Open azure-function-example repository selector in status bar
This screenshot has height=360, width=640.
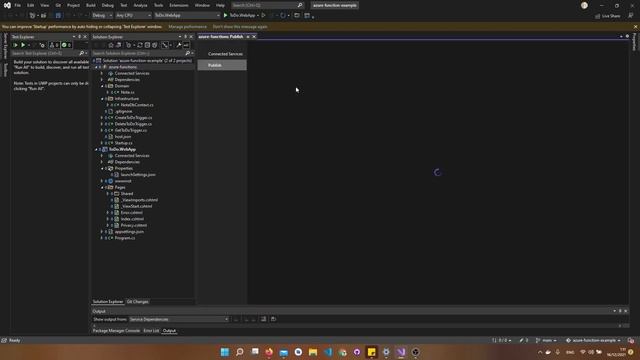click(x=593, y=340)
